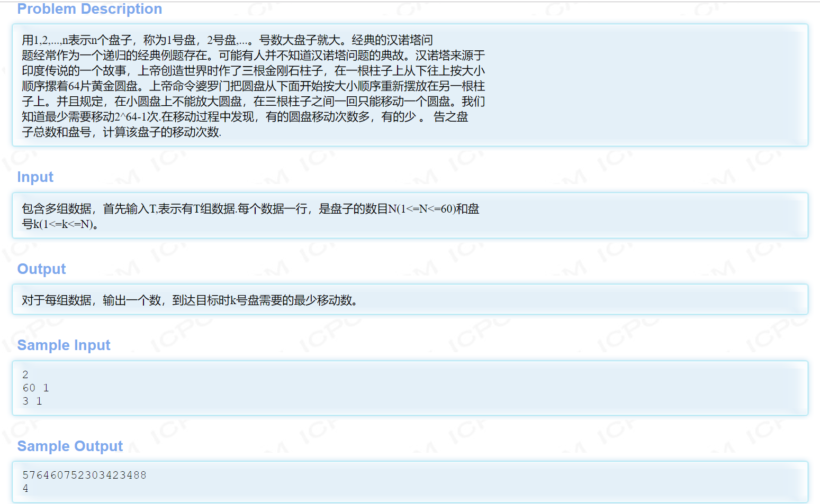Click input description line starting 包含多组数据
The image size is (820, 504).
coord(250,209)
